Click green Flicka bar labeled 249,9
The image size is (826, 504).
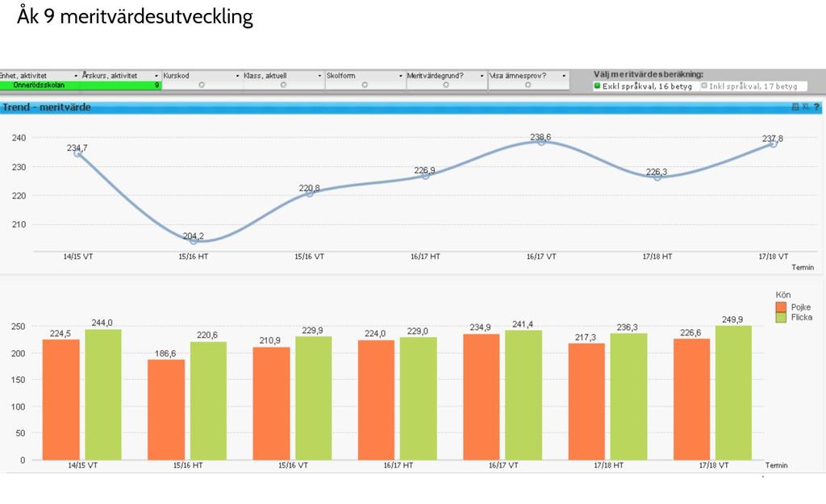734,393
